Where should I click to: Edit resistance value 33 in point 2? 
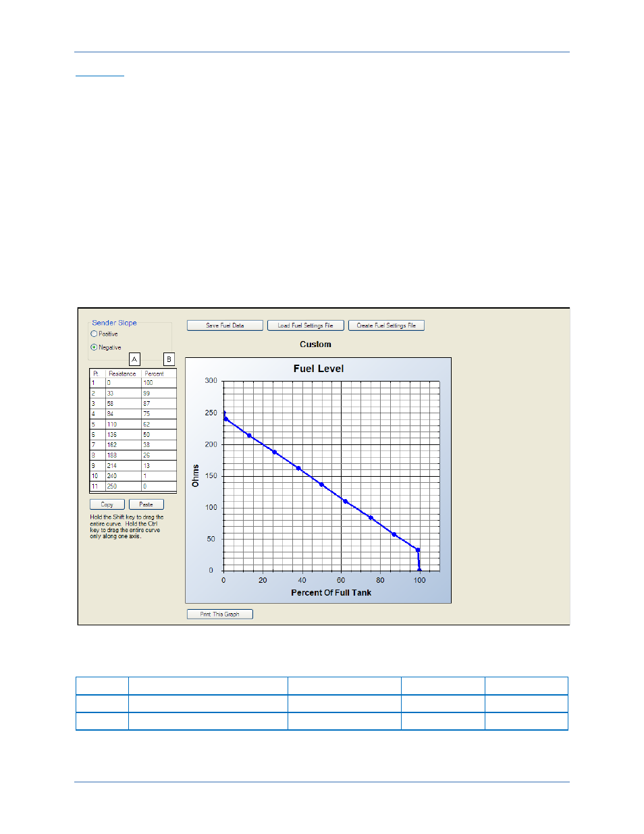pyautogui.click(x=123, y=393)
